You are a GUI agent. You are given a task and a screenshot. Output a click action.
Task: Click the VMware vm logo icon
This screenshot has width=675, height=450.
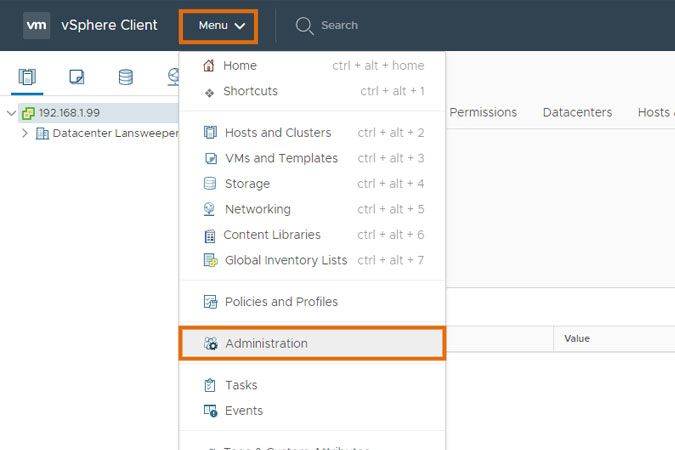[36, 25]
